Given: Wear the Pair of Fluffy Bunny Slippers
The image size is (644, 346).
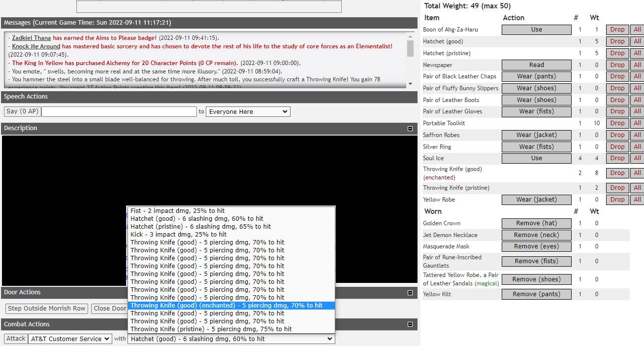Looking at the screenshot, I should coord(537,88).
